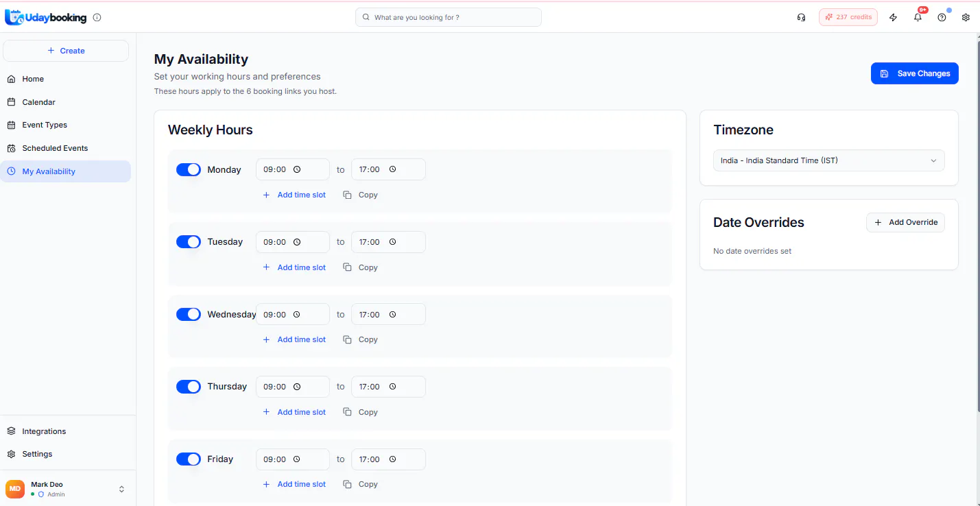Toggle Friday availability switch

click(x=189, y=459)
